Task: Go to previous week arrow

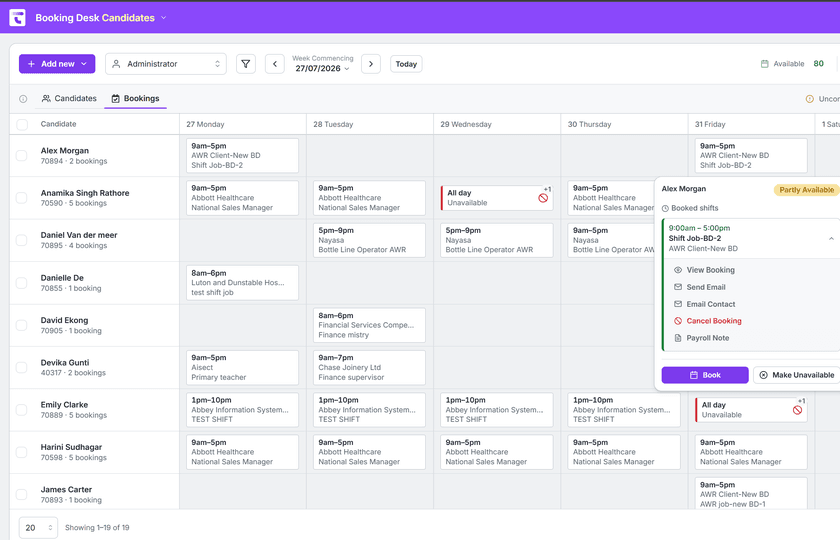Action: pyautogui.click(x=275, y=64)
